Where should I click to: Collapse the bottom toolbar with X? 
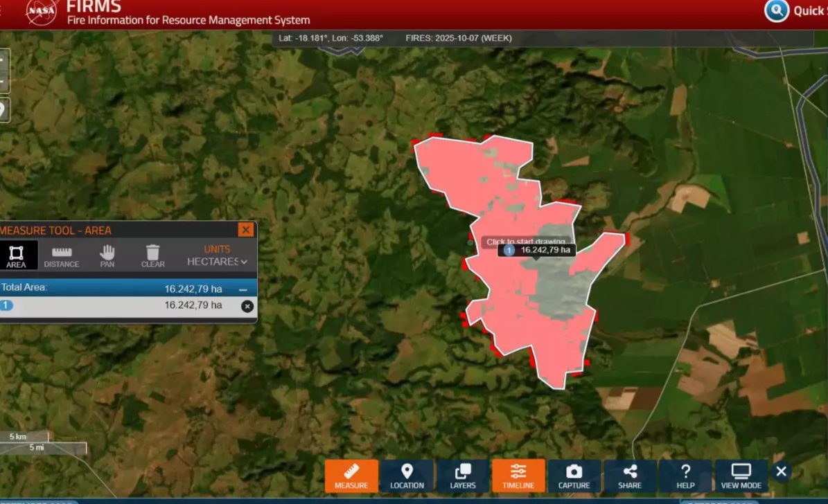point(782,471)
